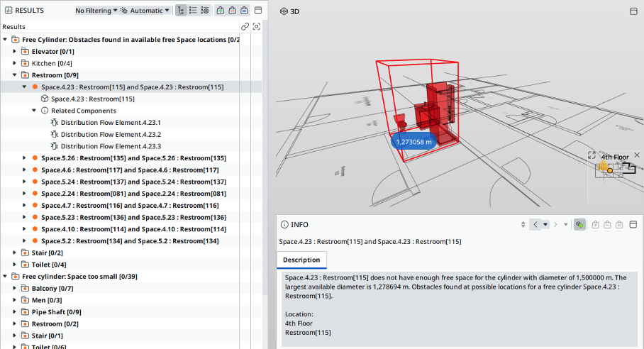
Task: Select Space.5.2 : Restroom[134] result row
Action: click(130, 241)
